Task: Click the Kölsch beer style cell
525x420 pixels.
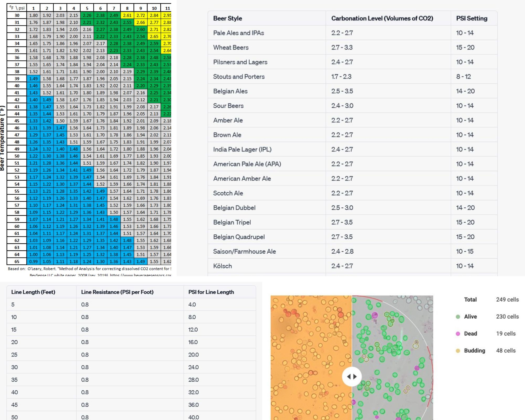Action: pyautogui.click(x=222, y=266)
